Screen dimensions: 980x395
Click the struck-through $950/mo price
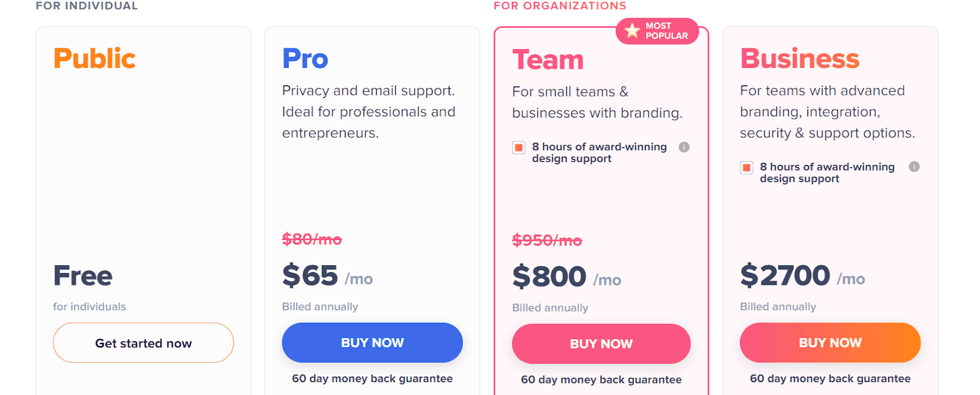pyautogui.click(x=547, y=241)
